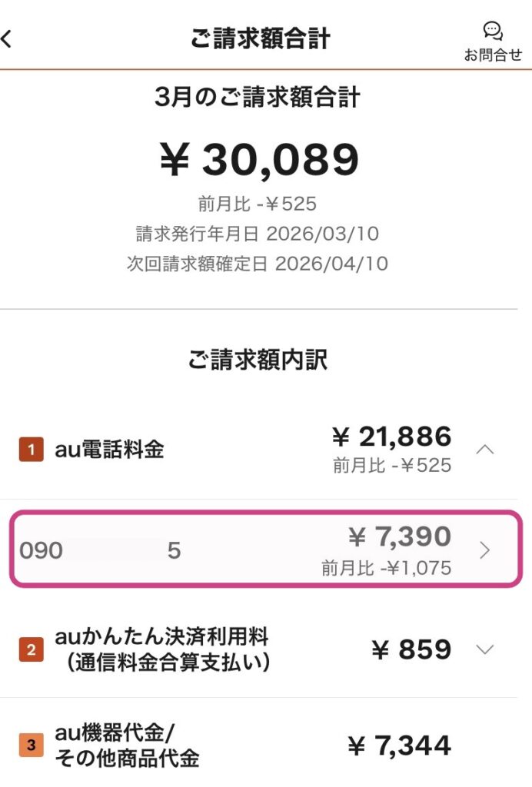
Task: Click the ¥21,886 au電話料金 amount
Action: (392, 437)
